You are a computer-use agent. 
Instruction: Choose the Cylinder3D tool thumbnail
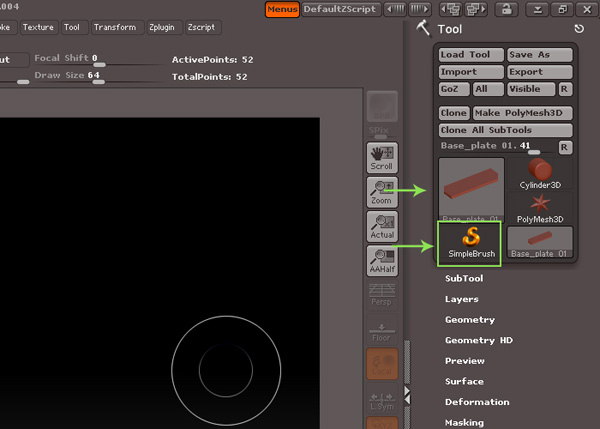(541, 174)
